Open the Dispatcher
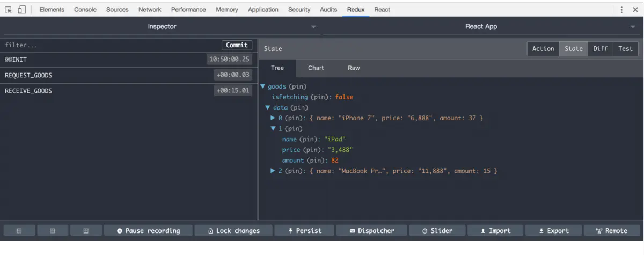The width and height of the screenshot is (644, 255). [x=372, y=231]
